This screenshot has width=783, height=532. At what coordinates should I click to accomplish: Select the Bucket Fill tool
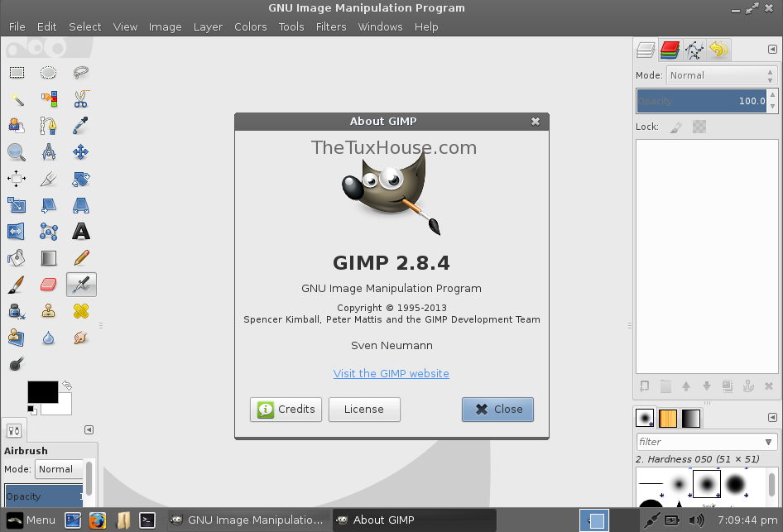[x=17, y=258]
